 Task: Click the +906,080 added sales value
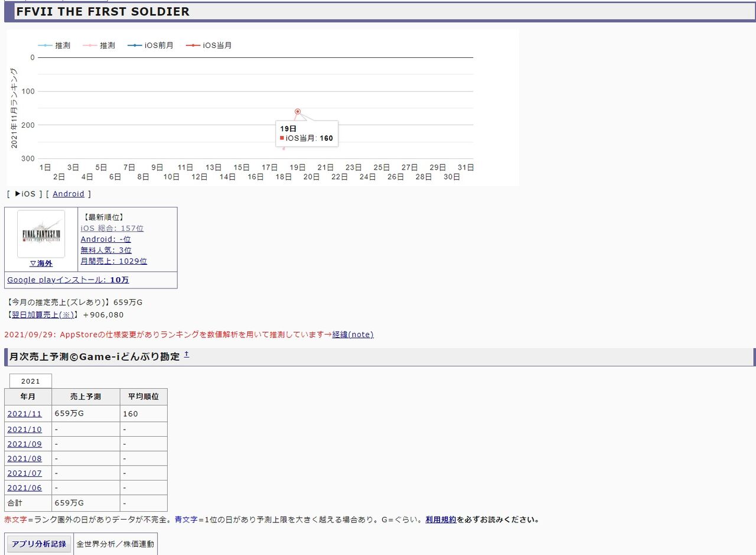[103, 315]
